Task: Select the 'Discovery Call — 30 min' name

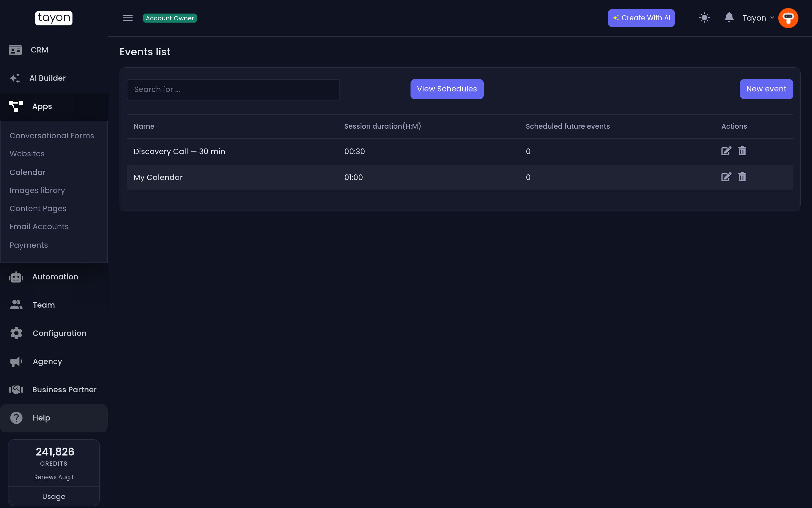Action: pos(179,152)
